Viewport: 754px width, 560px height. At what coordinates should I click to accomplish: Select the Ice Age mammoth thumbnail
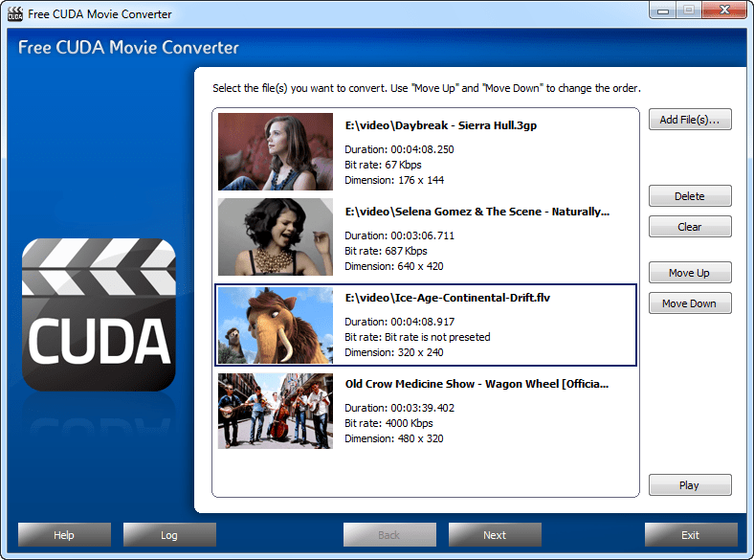[x=276, y=325]
